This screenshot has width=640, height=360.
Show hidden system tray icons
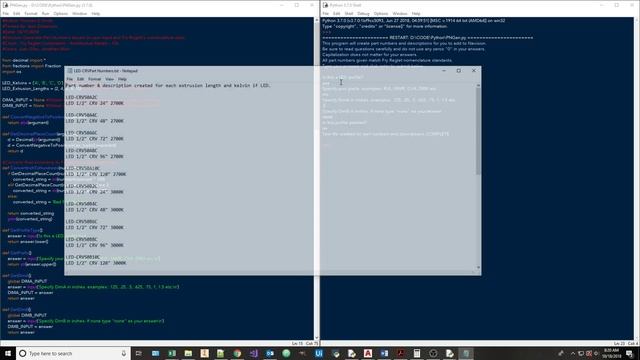(572, 353)
